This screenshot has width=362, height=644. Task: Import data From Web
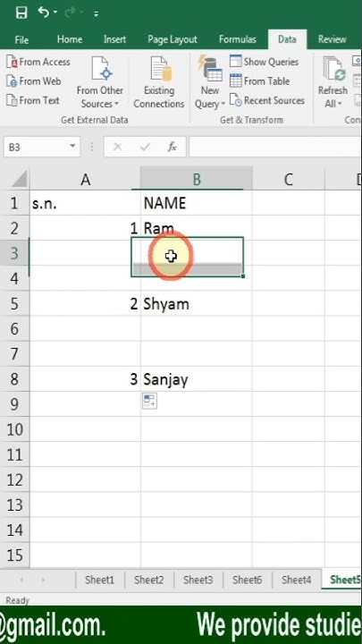pyautogui.click(x=34, y=81)
